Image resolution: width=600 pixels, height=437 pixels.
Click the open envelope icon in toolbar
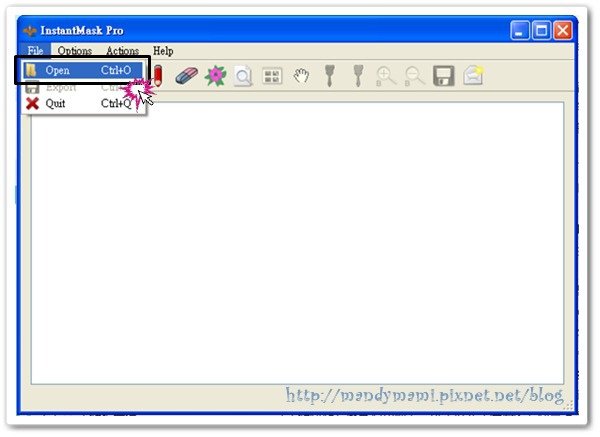point(473,75)
